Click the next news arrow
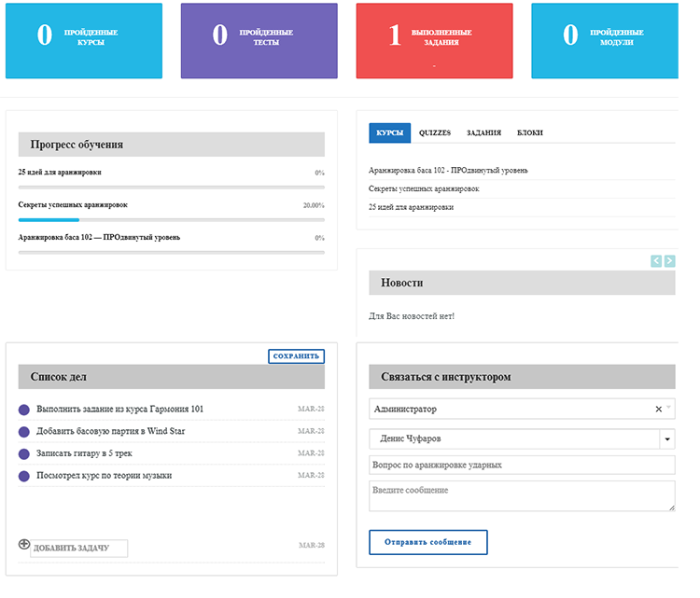 (x=669, y=261)
